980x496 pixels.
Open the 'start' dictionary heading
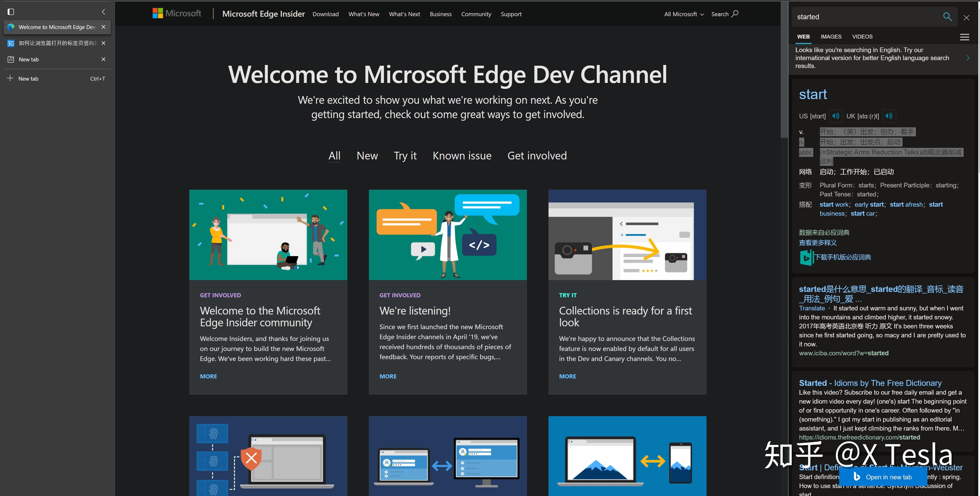coord(813,94)
